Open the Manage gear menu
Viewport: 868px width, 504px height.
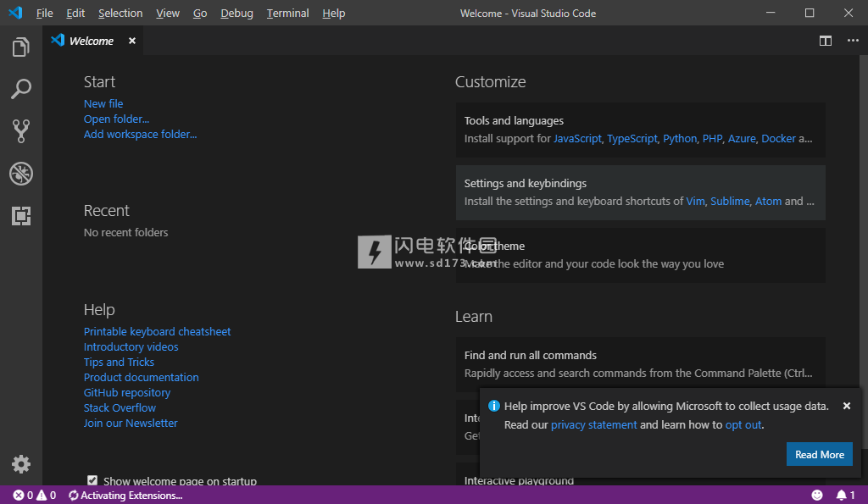coord(21,464)
